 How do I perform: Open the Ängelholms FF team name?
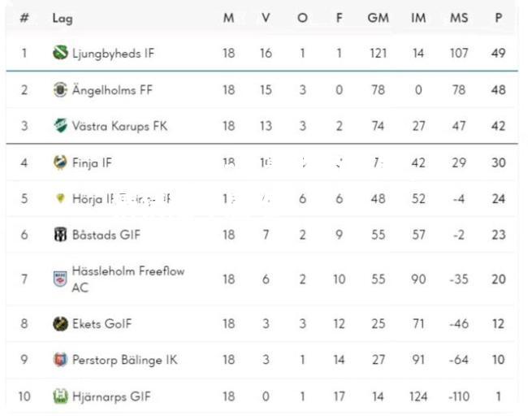[x=112, y=89]
